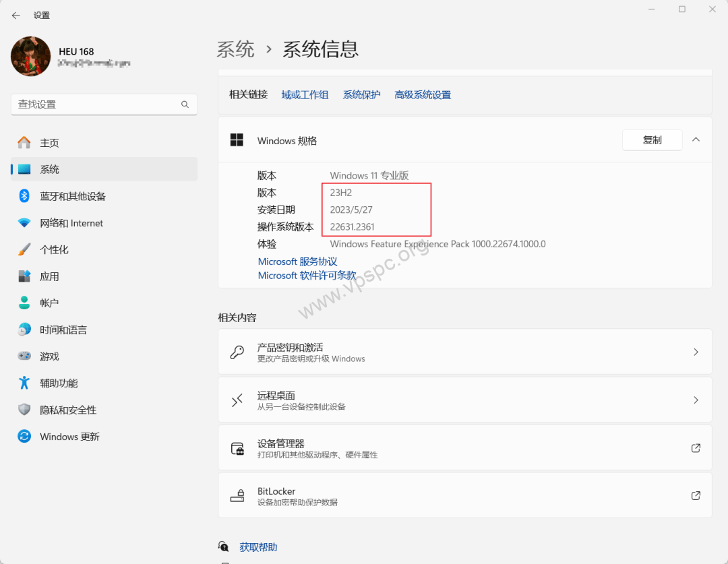This screenshot has width=728, height=564.
Task: Open the paintbrush icon for 个性化
Action: pyautogui.click(x=24, y=249)
